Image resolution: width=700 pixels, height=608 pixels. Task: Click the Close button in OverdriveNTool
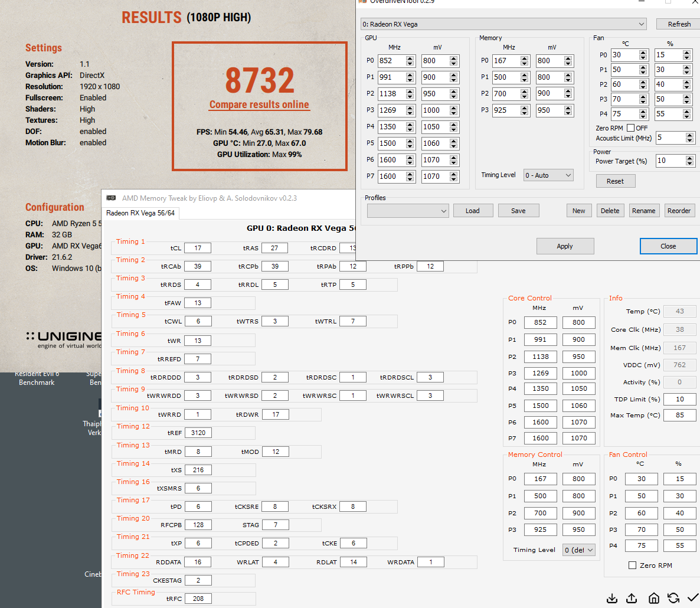tap(668, 246)
